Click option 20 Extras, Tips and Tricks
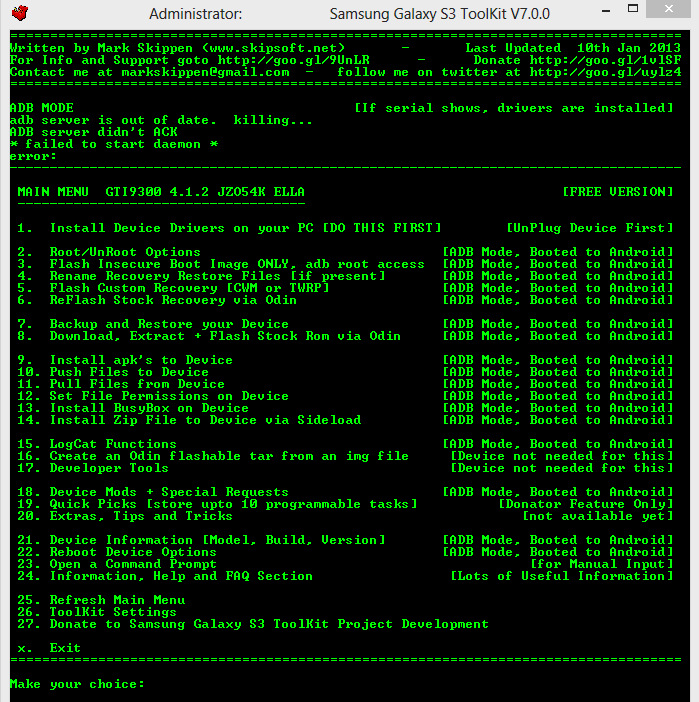Screen dimensions: 699x702 [x=125, y=517]
